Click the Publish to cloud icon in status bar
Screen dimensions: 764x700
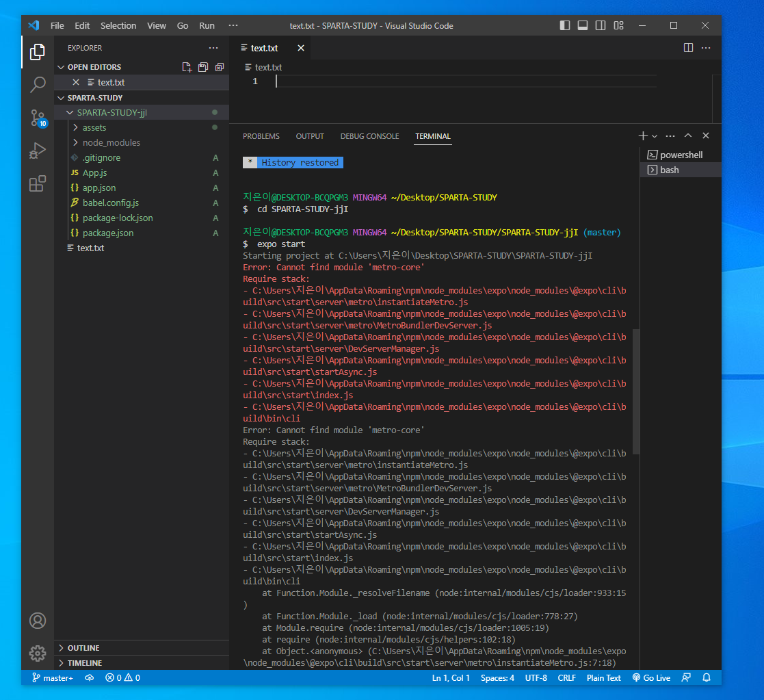[90, 677]
